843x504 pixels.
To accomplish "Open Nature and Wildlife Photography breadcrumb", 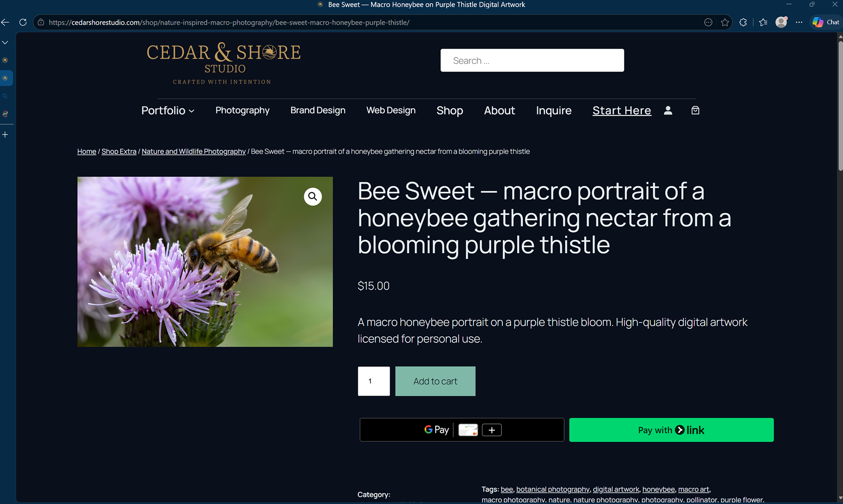I will click(x=194, y=151).
